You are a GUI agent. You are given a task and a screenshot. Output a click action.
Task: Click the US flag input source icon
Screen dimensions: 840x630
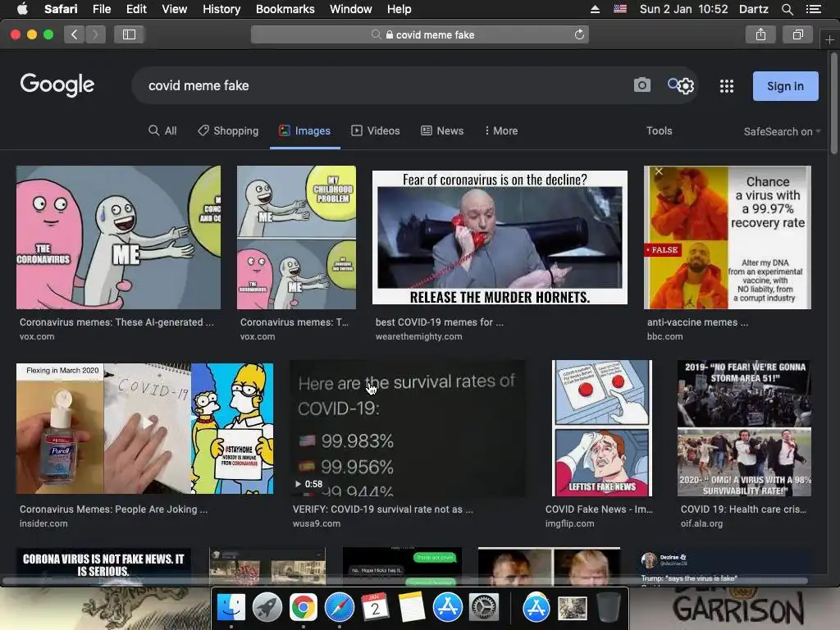(620, 9)
